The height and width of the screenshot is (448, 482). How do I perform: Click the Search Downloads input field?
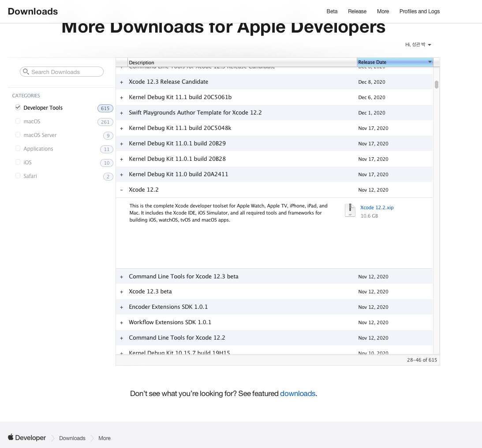tap(62, 71)
